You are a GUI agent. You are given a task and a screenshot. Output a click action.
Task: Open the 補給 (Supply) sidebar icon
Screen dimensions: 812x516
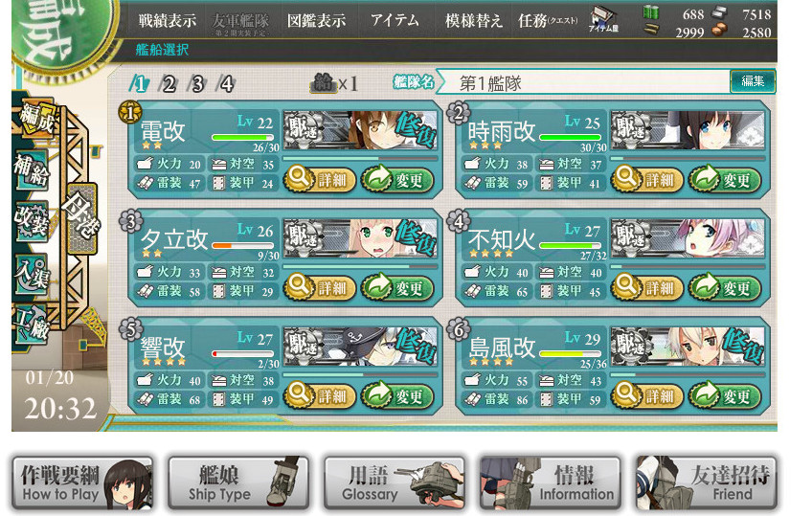(x=31, y=169)
